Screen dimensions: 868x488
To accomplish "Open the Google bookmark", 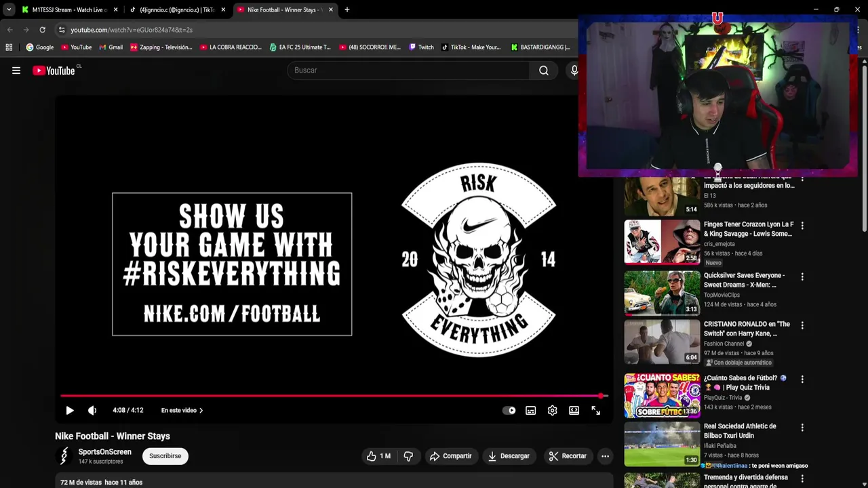I will 40,47.
